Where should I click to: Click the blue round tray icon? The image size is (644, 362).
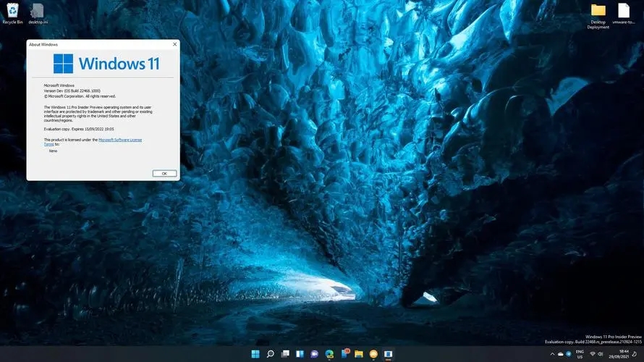(569, 354)
